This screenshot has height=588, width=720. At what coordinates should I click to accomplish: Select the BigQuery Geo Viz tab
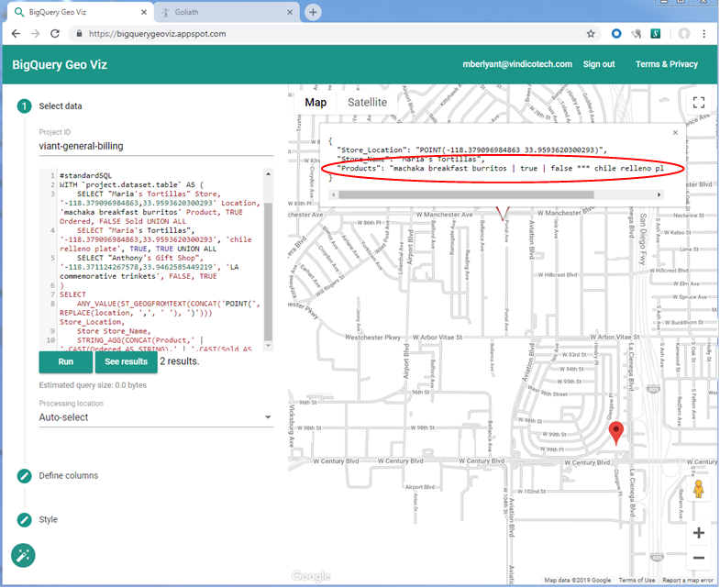(81, 13)
